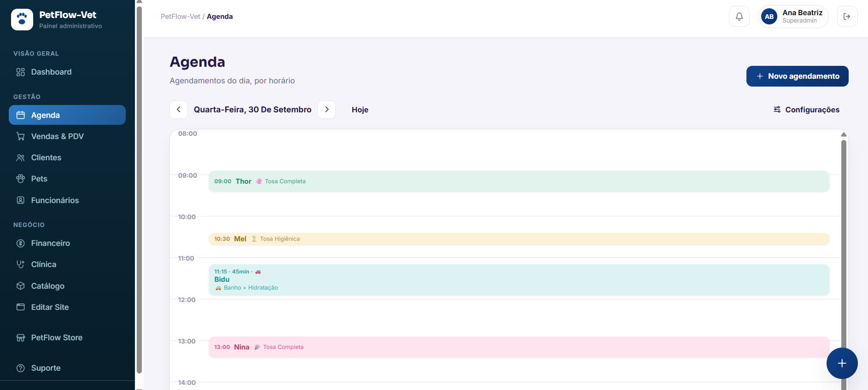The height and width of the screenshot is (390, 868).
Task: Click the Clínica stethoscope icon
Action: (20, 264)
